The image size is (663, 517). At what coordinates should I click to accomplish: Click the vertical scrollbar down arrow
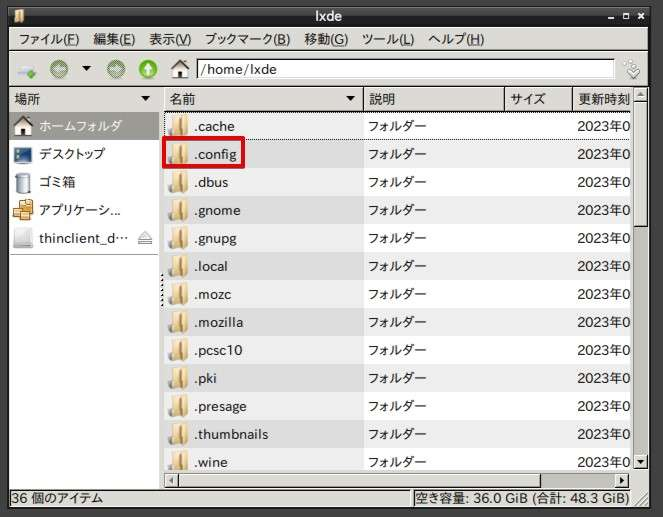pos(641,462)
